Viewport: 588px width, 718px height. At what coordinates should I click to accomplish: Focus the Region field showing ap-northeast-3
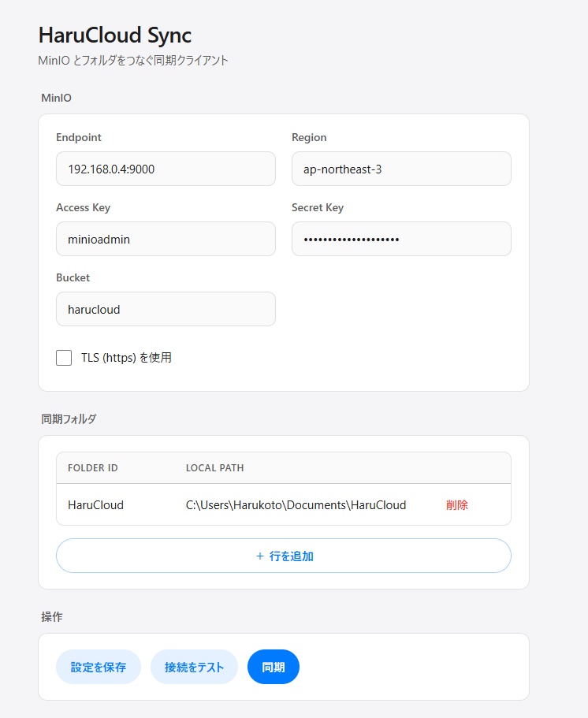pyautogui.click(x=401, y=169)
